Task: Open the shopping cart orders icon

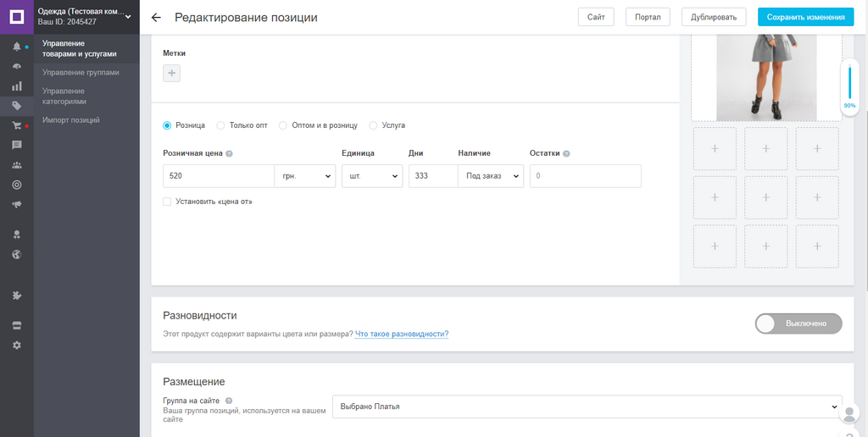Action: click(x=16, y=125)
